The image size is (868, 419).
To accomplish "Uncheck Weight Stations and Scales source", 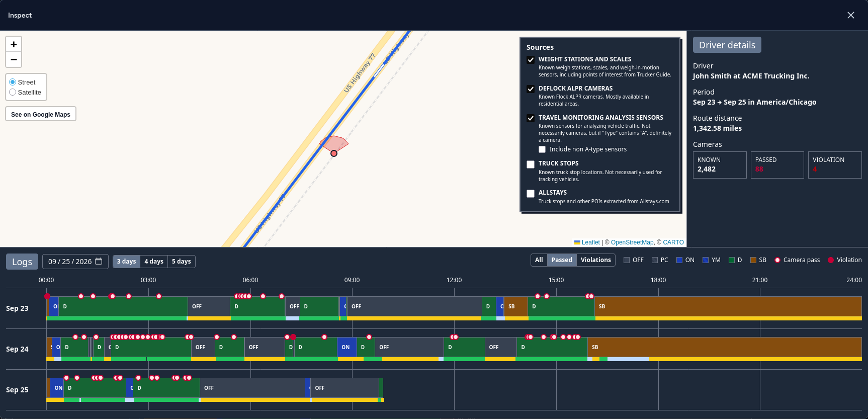I will (531, 60).
